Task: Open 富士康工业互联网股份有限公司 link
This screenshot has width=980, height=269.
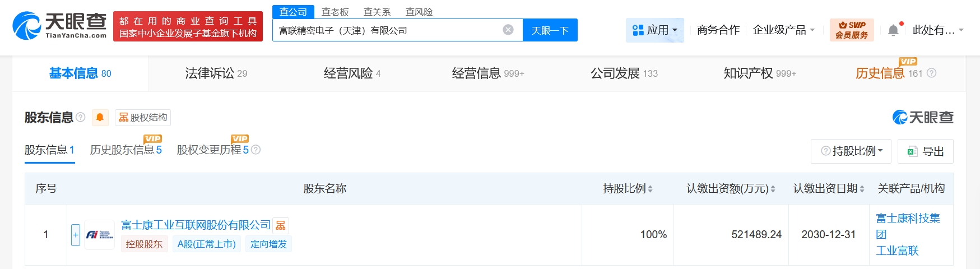Action: 196,225
